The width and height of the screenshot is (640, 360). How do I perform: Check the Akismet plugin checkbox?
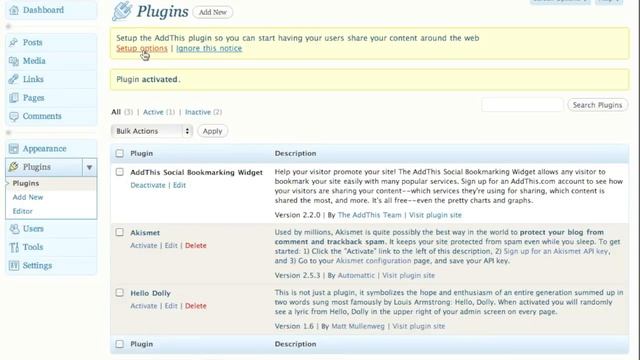[x=120, y=232]
